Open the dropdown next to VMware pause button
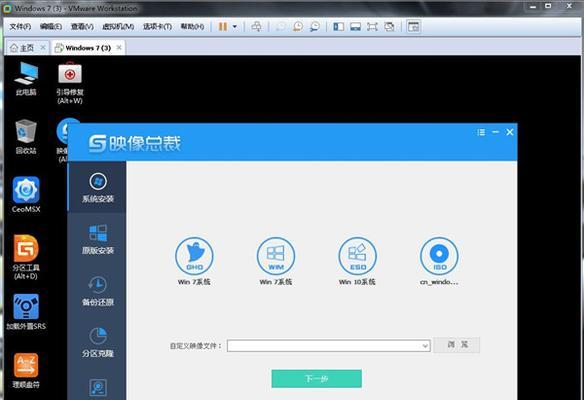This screenshot has width=584, height=400. [235, 26]
